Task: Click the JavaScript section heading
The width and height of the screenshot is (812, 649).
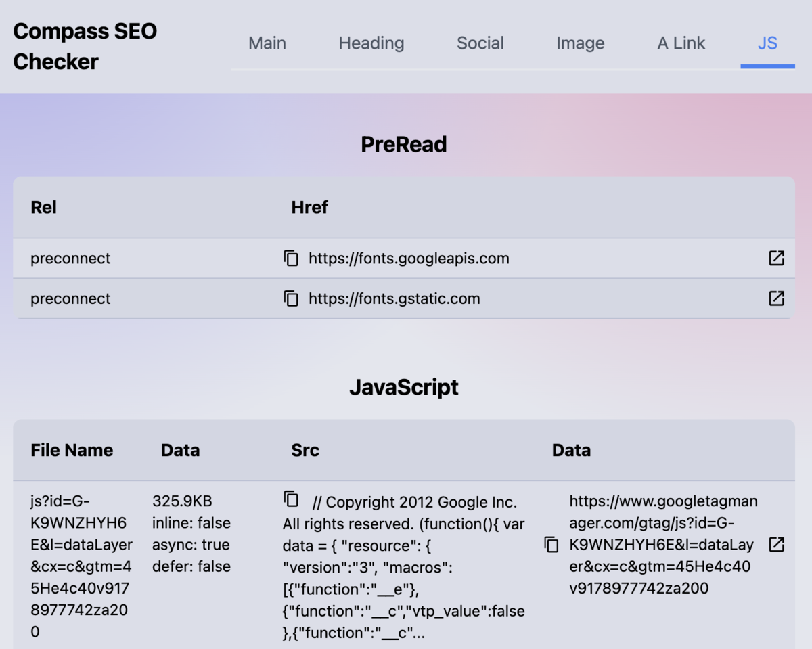Action: coord(403,387)
